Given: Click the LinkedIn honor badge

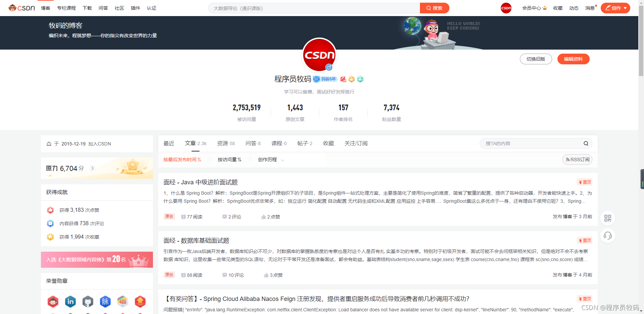Looking at the screenshot, I should click(70, 302).
